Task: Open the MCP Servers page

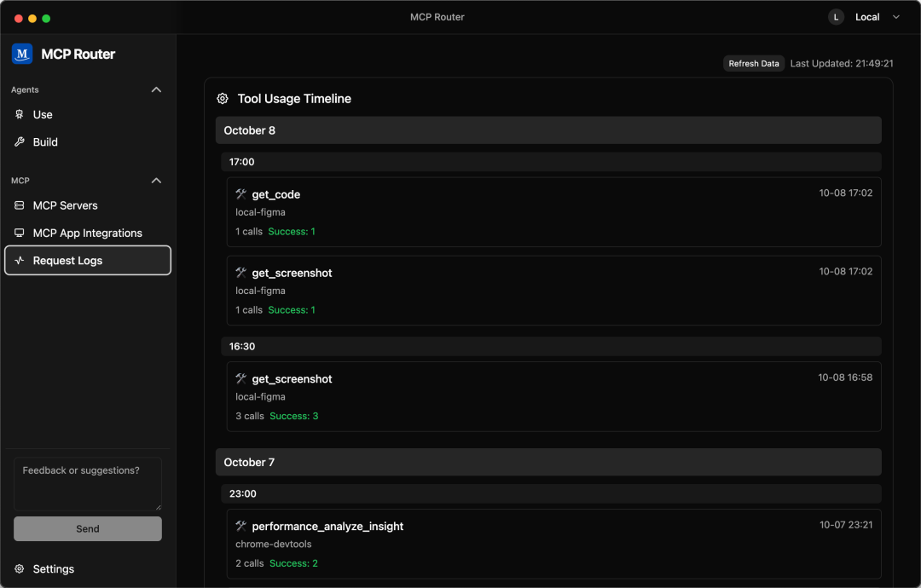Action: (x=65, y=205)
